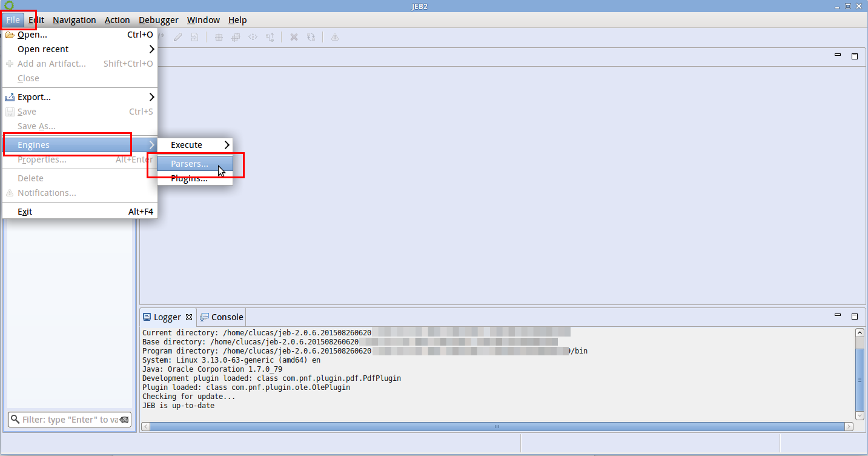Open the Navigation menu
The image size is (868, 456).
75,20
